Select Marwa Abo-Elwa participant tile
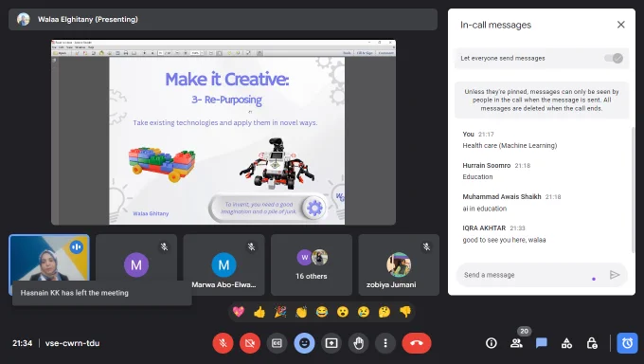The image size is (644, 364). click(x=224, y=264)
